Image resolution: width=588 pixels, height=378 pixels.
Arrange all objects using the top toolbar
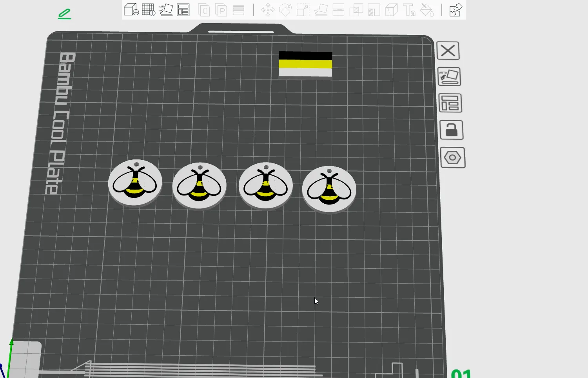183,9
